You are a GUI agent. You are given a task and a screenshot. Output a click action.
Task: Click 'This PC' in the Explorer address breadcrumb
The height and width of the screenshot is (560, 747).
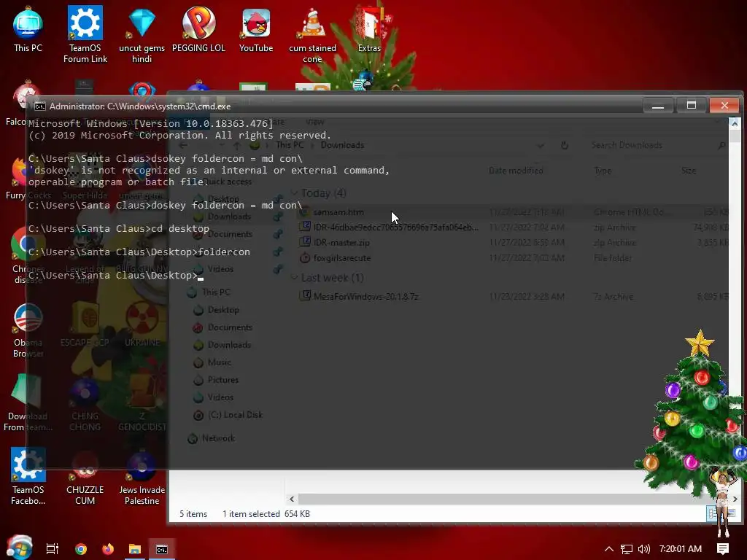click(x=289, y=145)
